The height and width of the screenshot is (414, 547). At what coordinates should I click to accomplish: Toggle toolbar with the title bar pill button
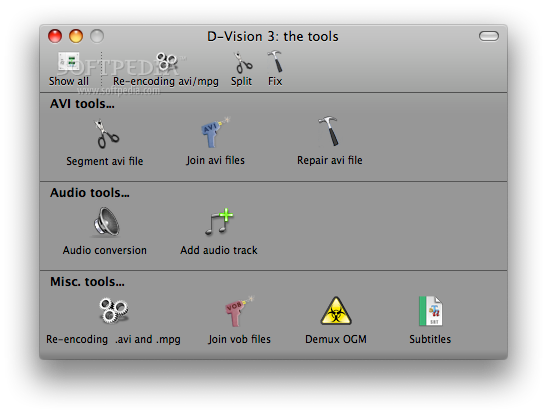489,36
